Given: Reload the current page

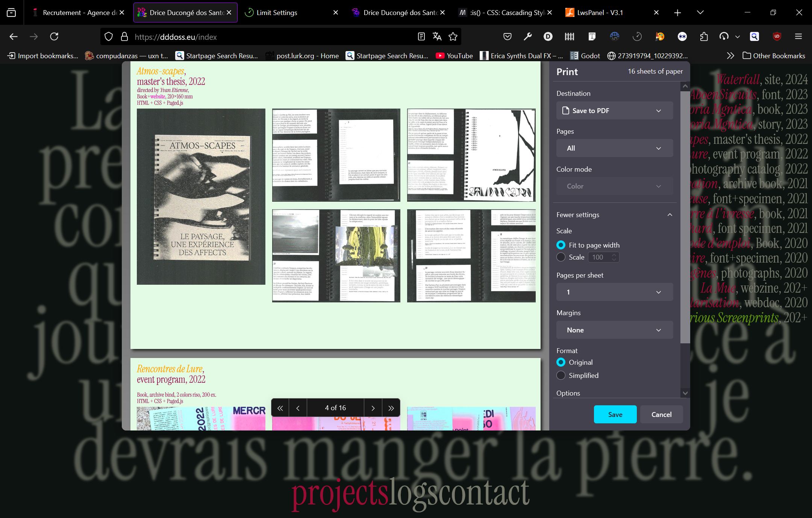Looking at the screenshot, I should pos(54,36).
